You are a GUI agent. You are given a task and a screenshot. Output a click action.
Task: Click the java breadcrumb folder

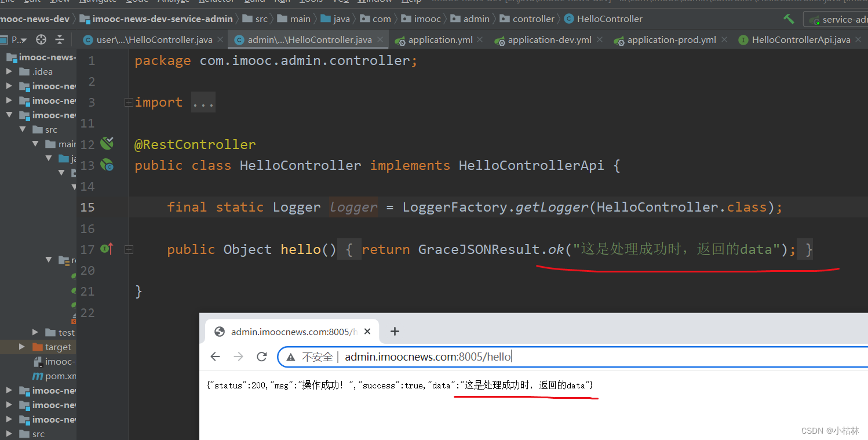point(335,19)
